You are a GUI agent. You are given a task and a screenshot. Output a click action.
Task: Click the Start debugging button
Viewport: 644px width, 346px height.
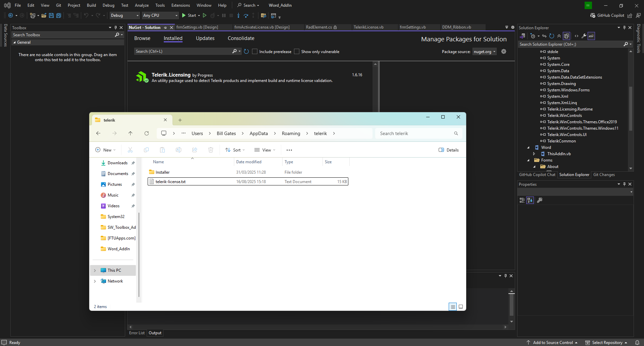coord(189,15)
